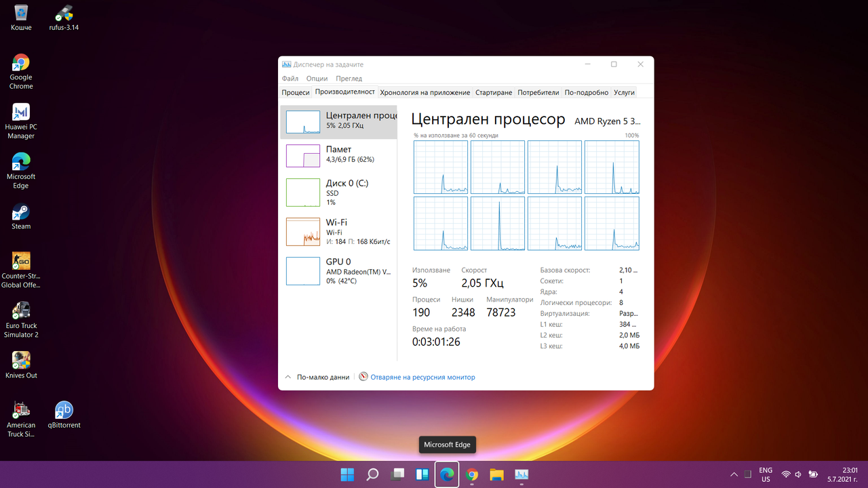
Task: Click the volume speaker tray icon
Action: [x=798, y=474]
